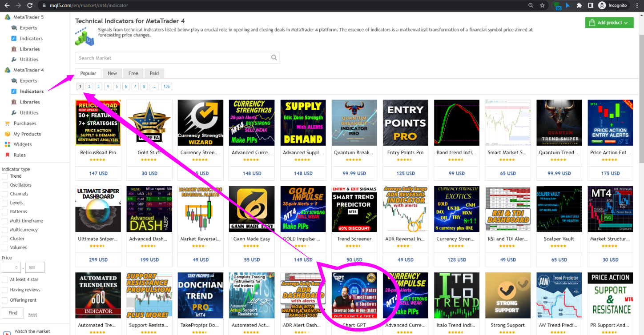Bookmark this page with the star icon
Image resolution: width=644 pixels, height=335 pixels.
click(x=542, y=5)
